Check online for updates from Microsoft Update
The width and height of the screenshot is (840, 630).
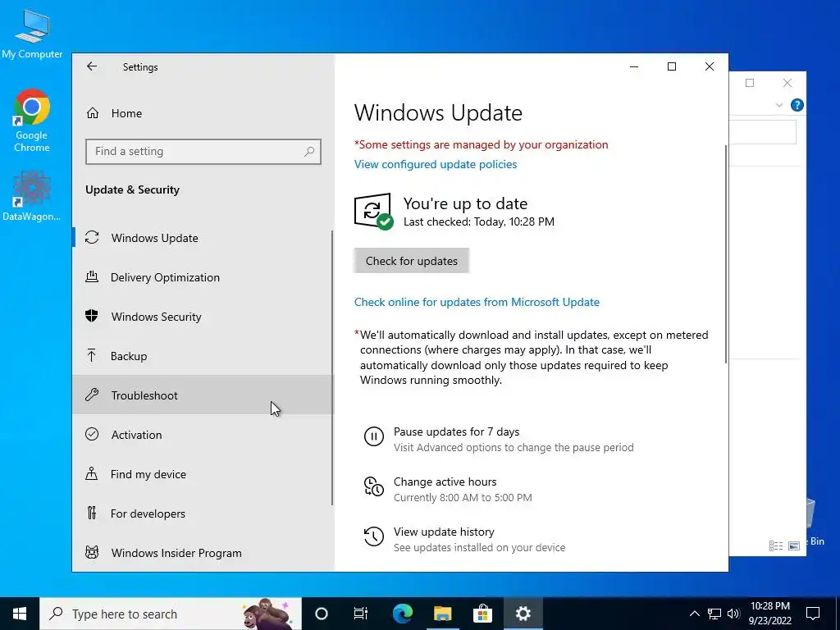coord(477,302)
